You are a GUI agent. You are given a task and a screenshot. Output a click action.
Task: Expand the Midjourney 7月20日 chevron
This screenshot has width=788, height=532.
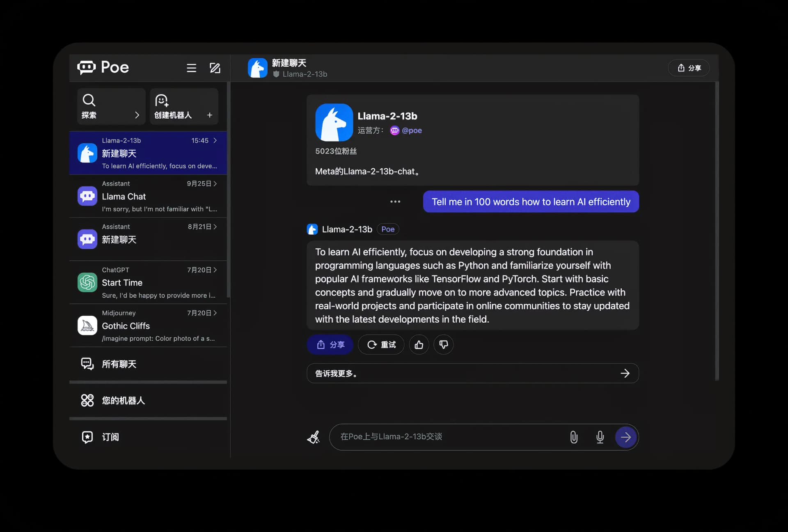pyautogui.click(x=215, y=313)
